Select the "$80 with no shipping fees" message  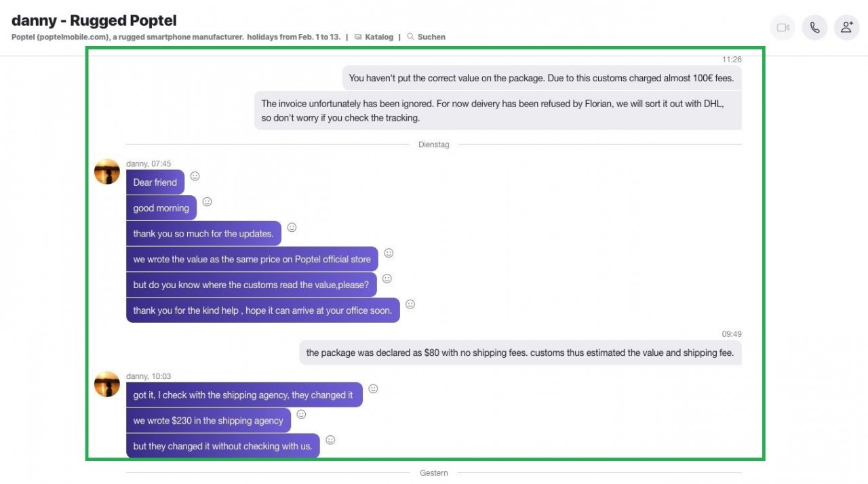coord(520,352)
